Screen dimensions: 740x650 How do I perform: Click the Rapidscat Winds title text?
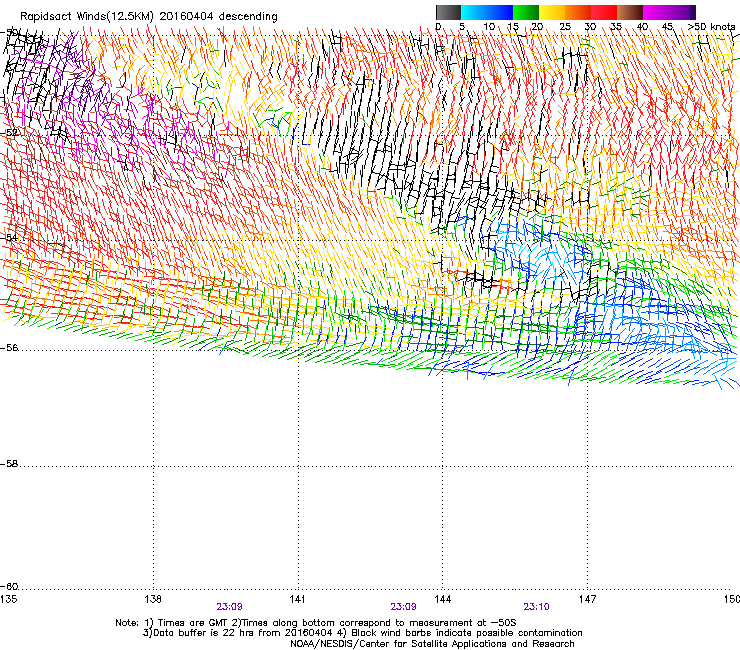(149, 16)
